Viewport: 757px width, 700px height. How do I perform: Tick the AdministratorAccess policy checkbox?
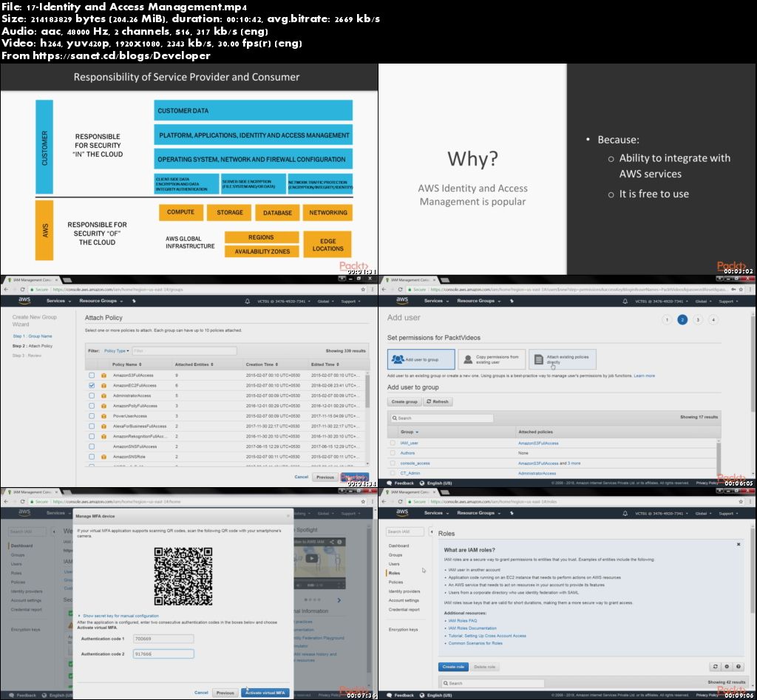(x=91, y=395)
